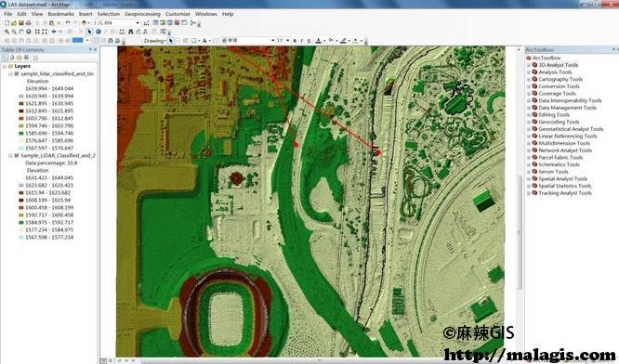Image resolution: width=619 pixels, height=364 pixels.
Task: Toggle bold text in the Drawing toolbar
Action: coord(295,41)
